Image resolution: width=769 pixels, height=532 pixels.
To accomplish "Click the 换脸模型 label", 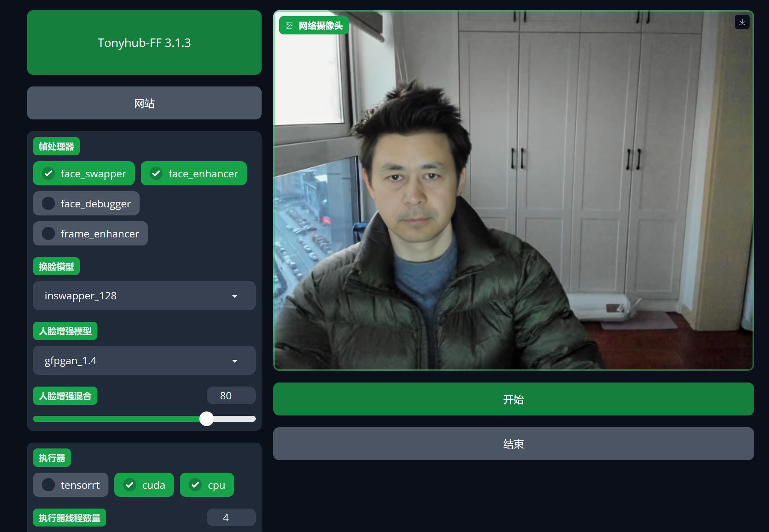I will [x=56, y=266].
